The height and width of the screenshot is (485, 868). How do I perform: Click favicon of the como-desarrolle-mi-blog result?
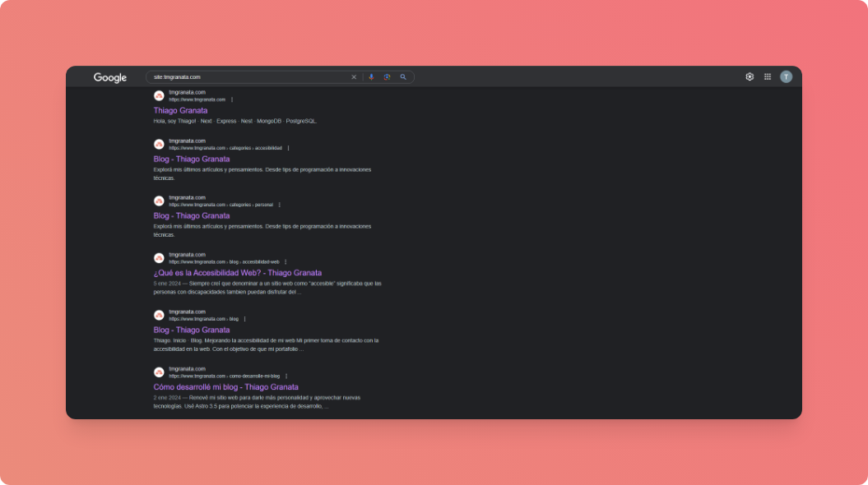[159, 372]
